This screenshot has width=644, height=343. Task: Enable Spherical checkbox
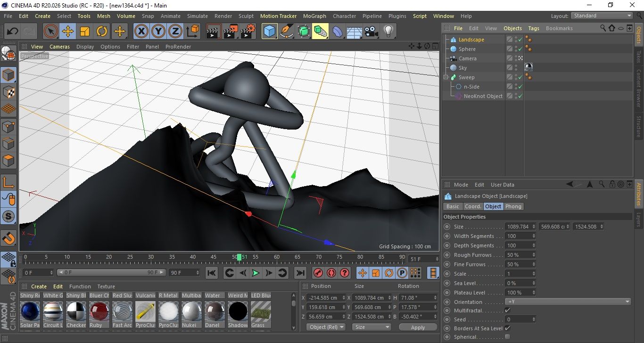507,337
